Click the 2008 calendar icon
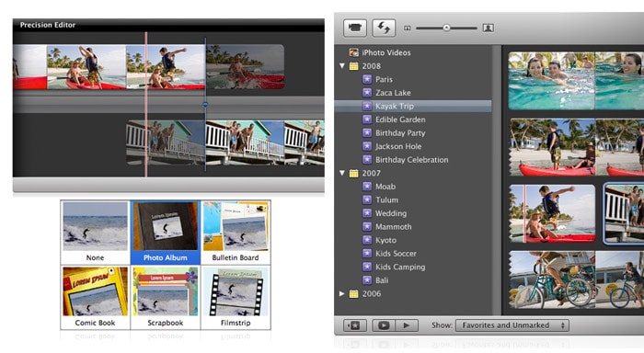 pyautogui.click(x=353, y=66)
